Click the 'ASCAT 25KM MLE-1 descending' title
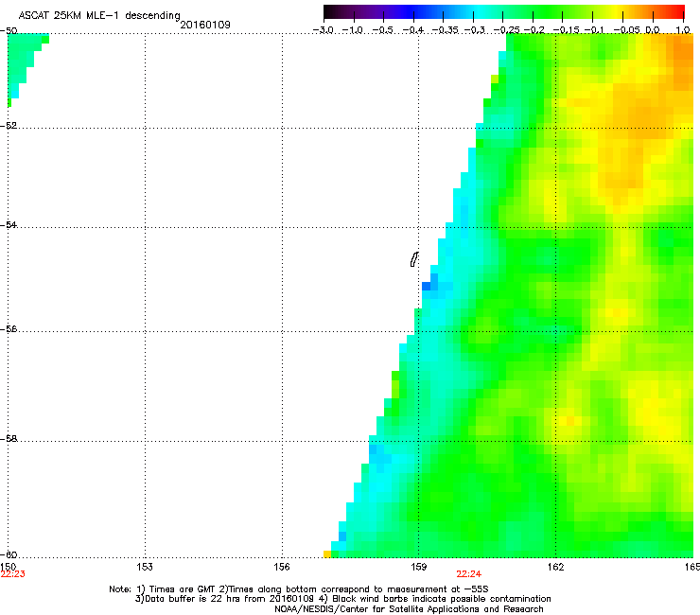700x615 pixels. pyautogui.click(x=99, y=15)
